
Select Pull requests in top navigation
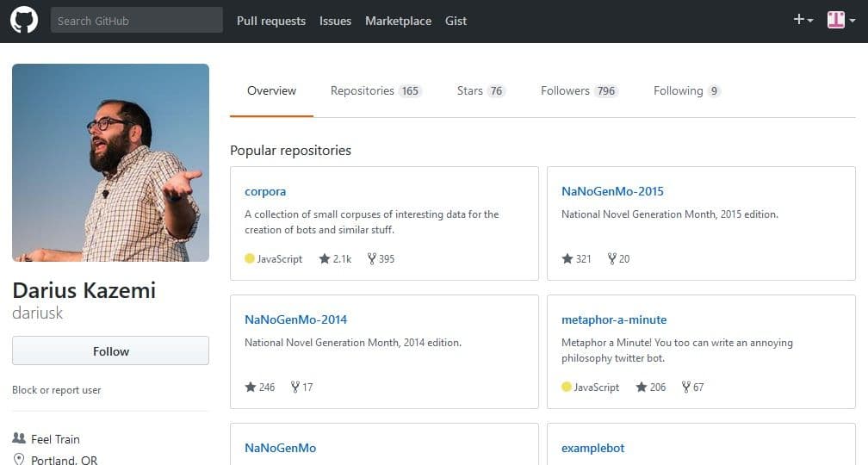click(271, 21)
